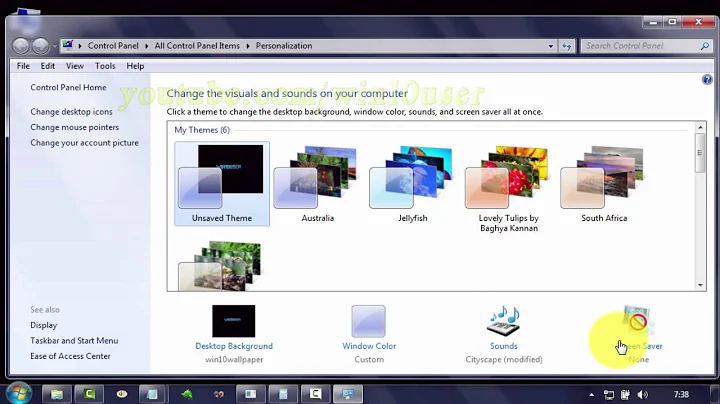Open the Tools menu

pos(105,66)
